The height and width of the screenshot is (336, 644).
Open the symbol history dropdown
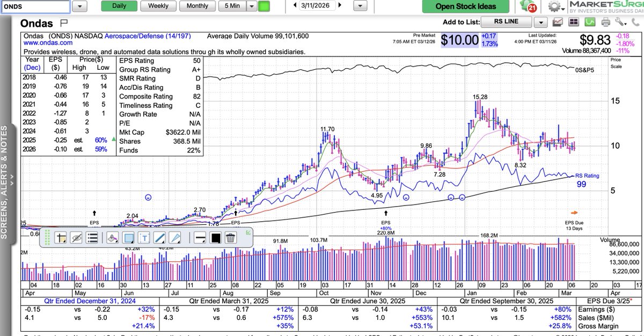pyautogui.click(x=79, y=6)
